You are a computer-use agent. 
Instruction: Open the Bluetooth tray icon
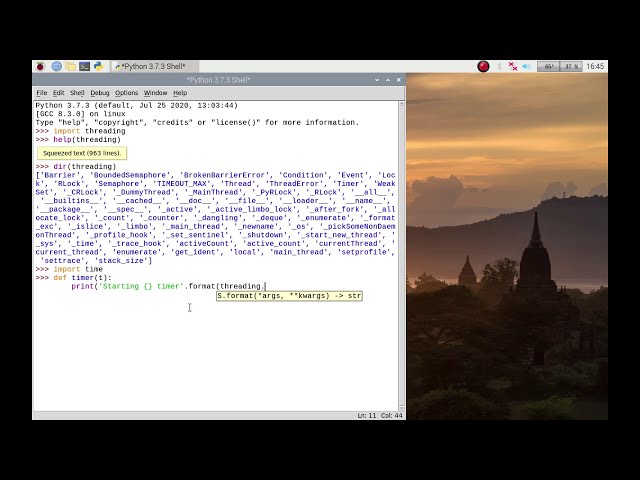pos(499,66)
